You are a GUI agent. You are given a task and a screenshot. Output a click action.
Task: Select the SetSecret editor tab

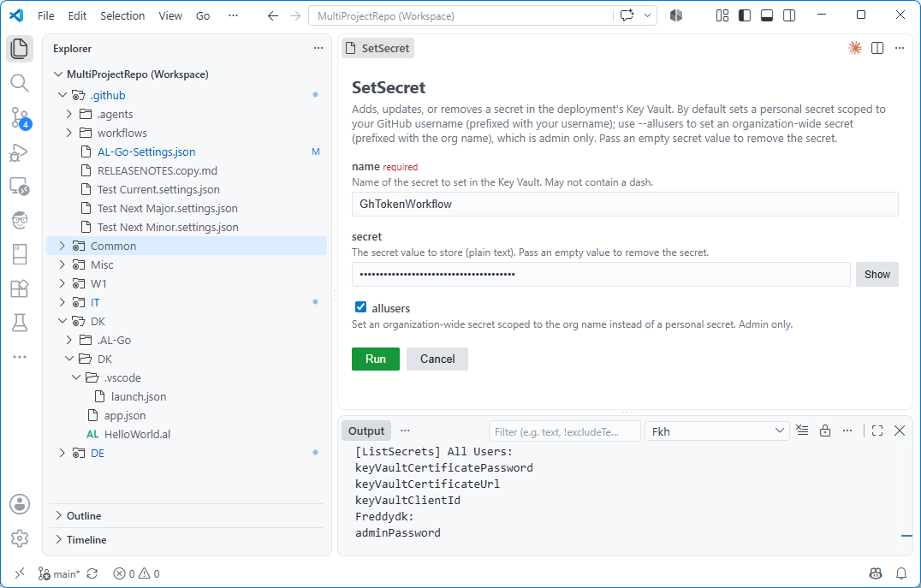click(377, 48)
